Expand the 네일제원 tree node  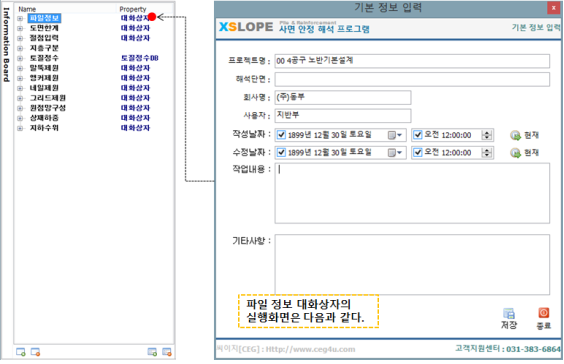pos(20,88)
